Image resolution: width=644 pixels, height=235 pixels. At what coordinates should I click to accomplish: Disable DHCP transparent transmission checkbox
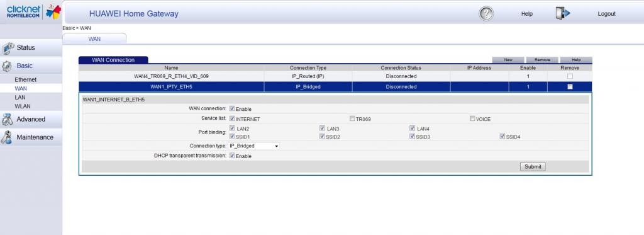[x=232, y=156]
